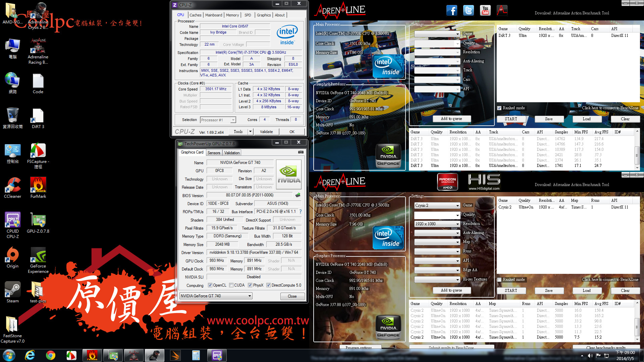Open the NVIDIA GeForce GT 740 GPU selector dropdown

click(x=216, y=296)
